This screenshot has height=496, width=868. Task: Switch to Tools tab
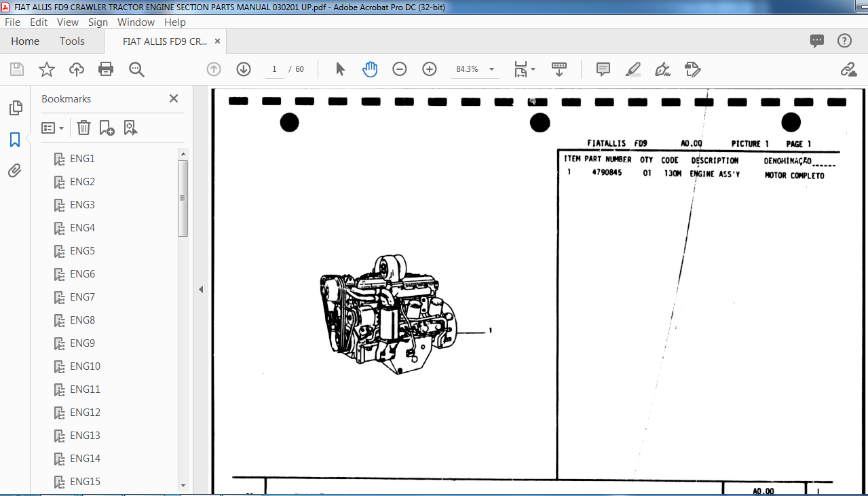(72, 41)
